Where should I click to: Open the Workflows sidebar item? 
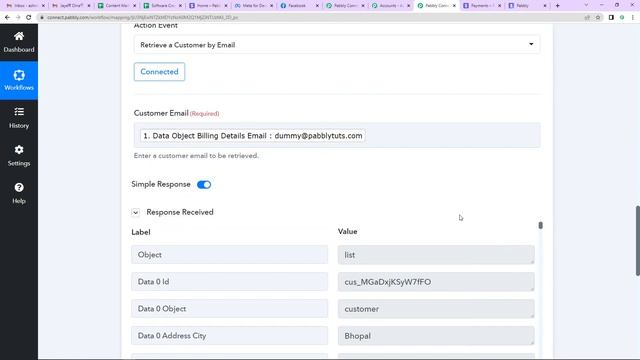(x=19, y=80)
